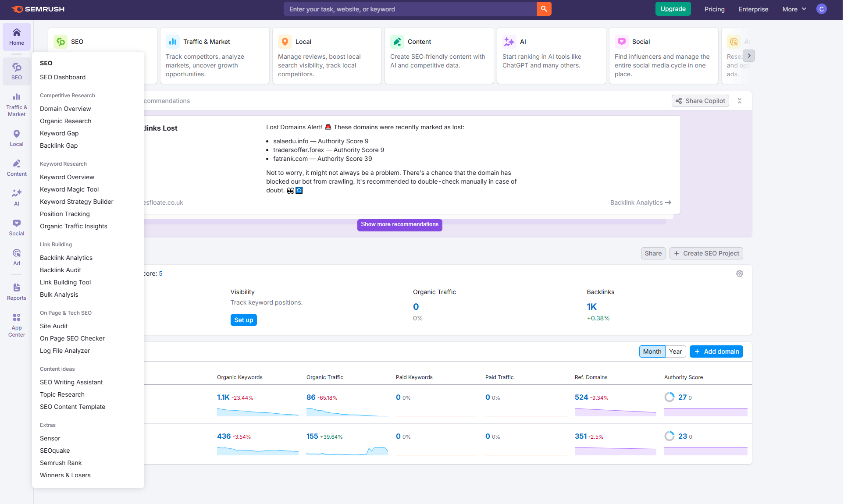Open the Local sidebar section
Image resolution: width=844 pixels, height=504 pixels.
tap(17, 138)
